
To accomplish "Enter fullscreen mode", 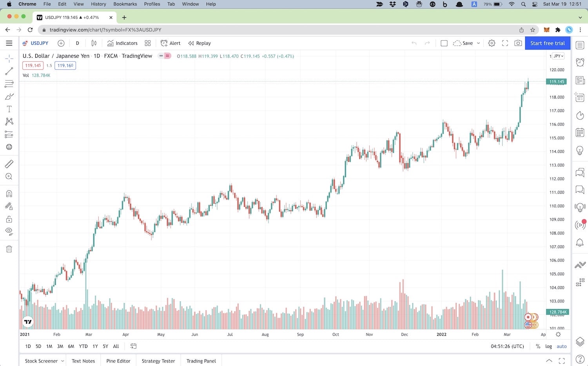I will tap(505, 43).
